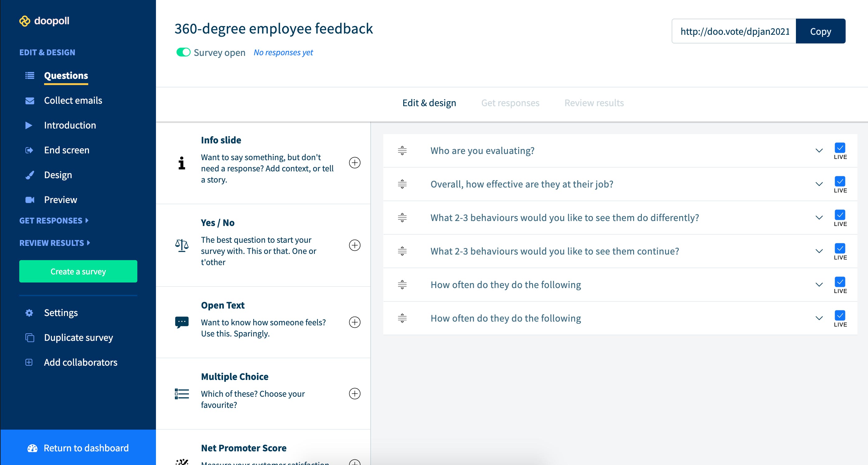Uncheck LIVE for first 'How often' question

point(840,282)
